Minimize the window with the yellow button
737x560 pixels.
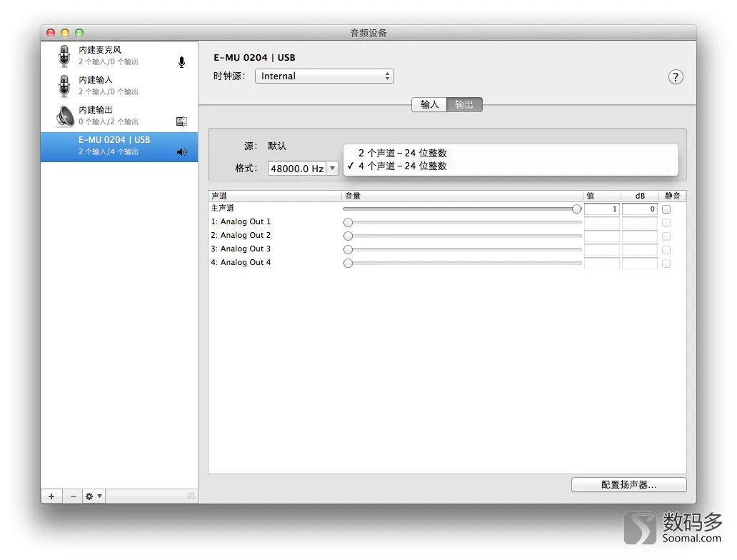tap(65, 32)
